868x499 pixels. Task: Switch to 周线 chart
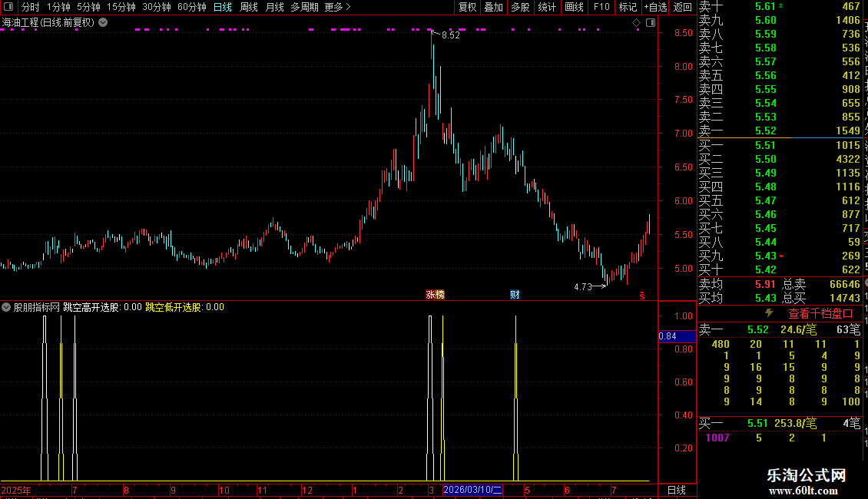(x=249, y=7)
